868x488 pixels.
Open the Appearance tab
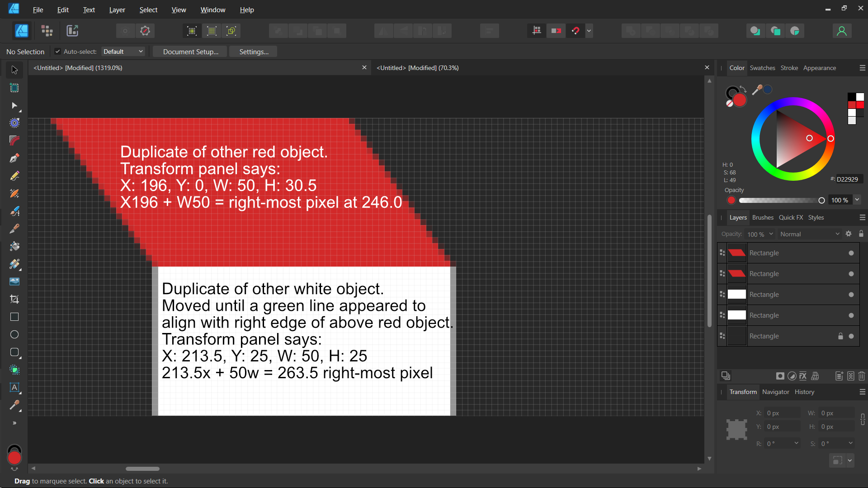[819, 68]
